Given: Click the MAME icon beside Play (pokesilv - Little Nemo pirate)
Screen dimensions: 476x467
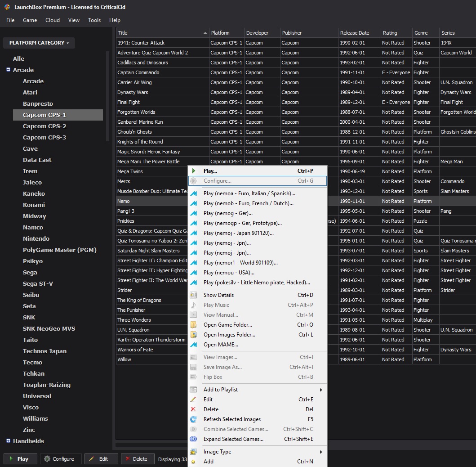Looking at the screenshot, I should point(193,283).
